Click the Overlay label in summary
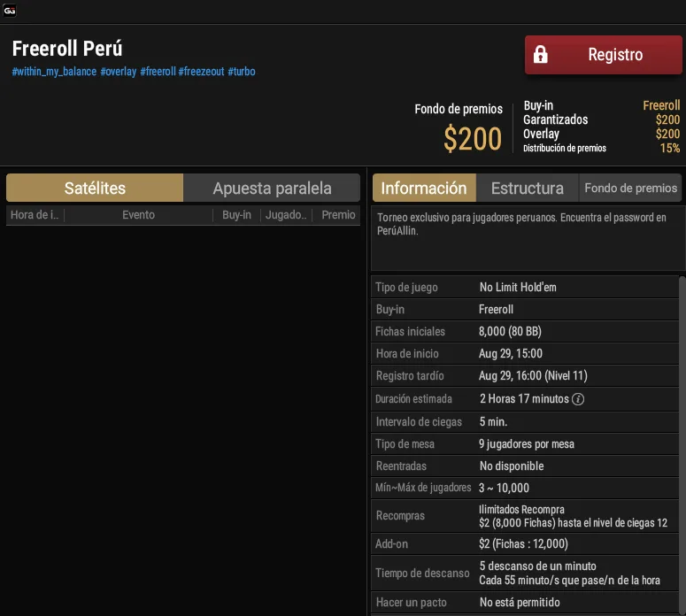This screenshot has width=686, height=616. pyautogui.click(x=541, y=134)
